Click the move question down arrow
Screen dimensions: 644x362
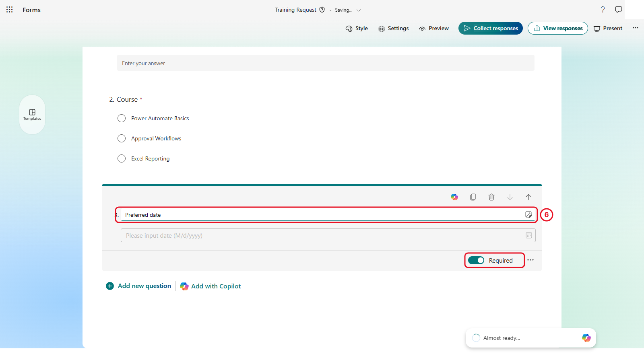pyautogui.click(x=510, y=197)
